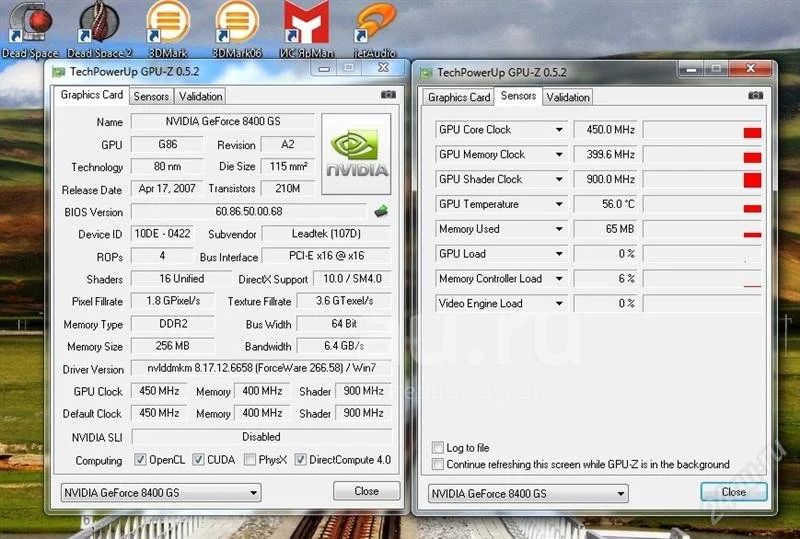This screenshot has width=800, height=539.
Task: Toggle the PhysX checkbox
Action: 250,459
